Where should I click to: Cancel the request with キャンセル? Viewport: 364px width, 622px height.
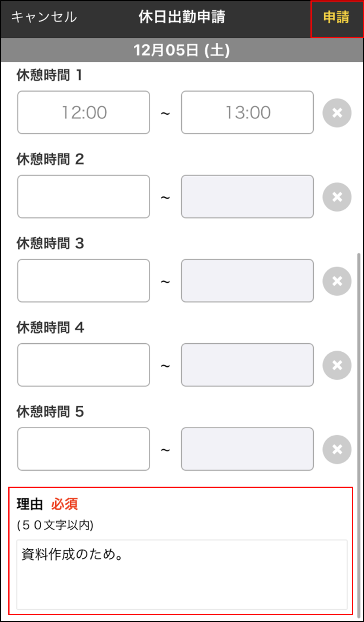click(44, 18)
